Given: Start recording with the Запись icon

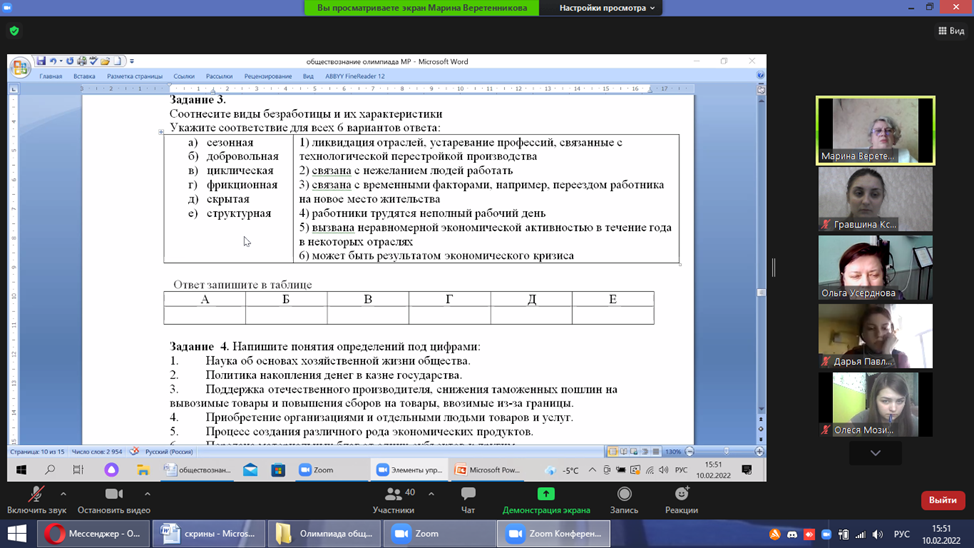Looking at the screenshot, I should (624, 494).
